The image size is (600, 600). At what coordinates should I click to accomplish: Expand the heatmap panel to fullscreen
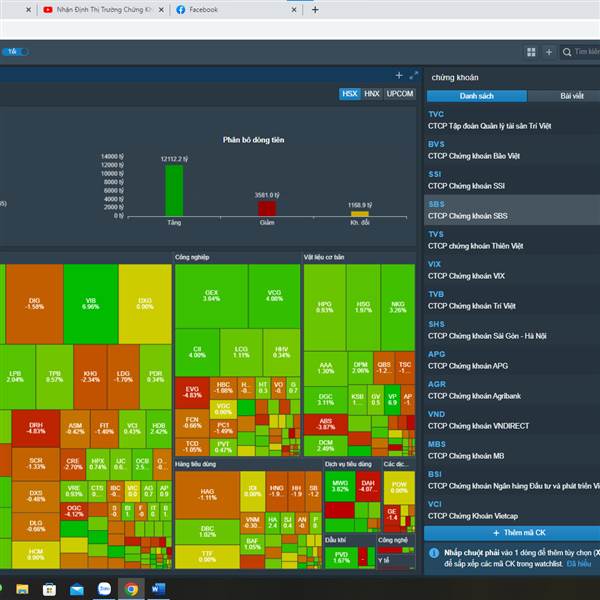pos(413,75)
